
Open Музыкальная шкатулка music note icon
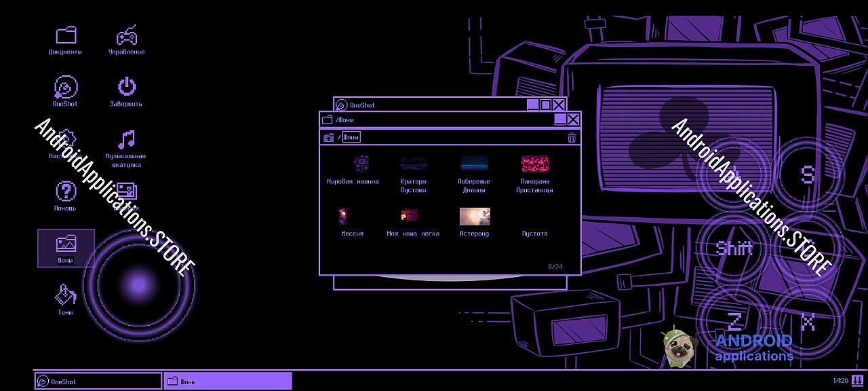coord(126,141)
